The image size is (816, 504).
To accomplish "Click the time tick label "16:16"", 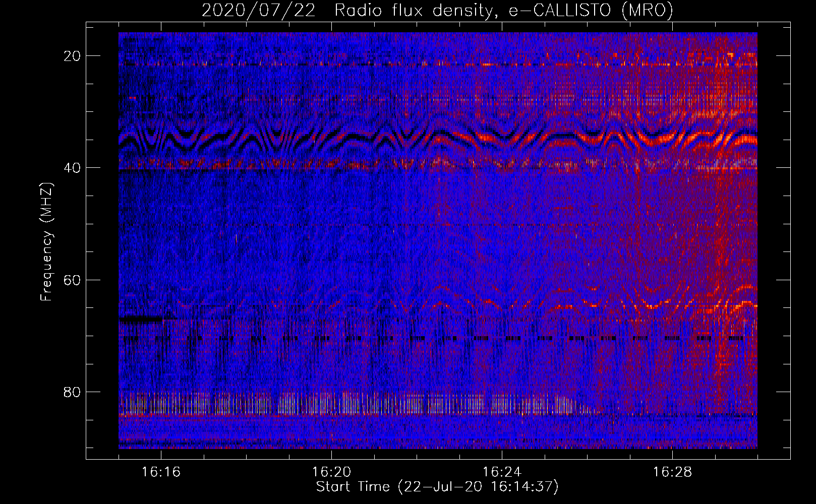I will (x=161, y=472).
